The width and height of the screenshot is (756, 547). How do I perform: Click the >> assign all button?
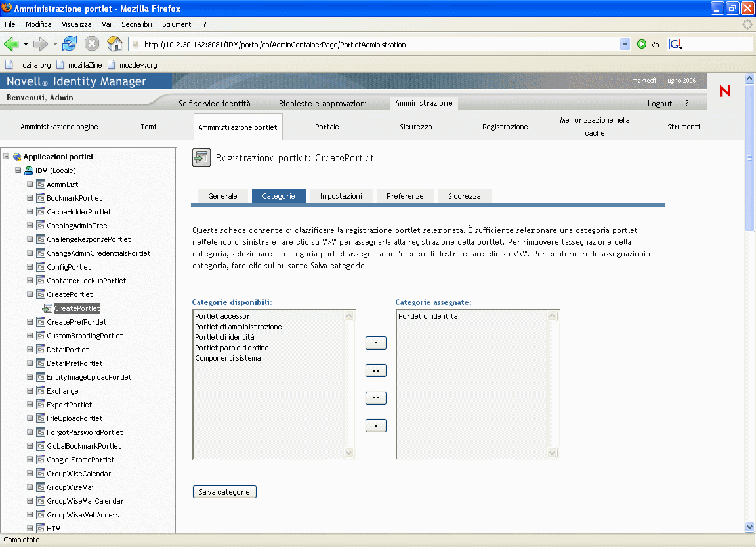click(376, 371)
